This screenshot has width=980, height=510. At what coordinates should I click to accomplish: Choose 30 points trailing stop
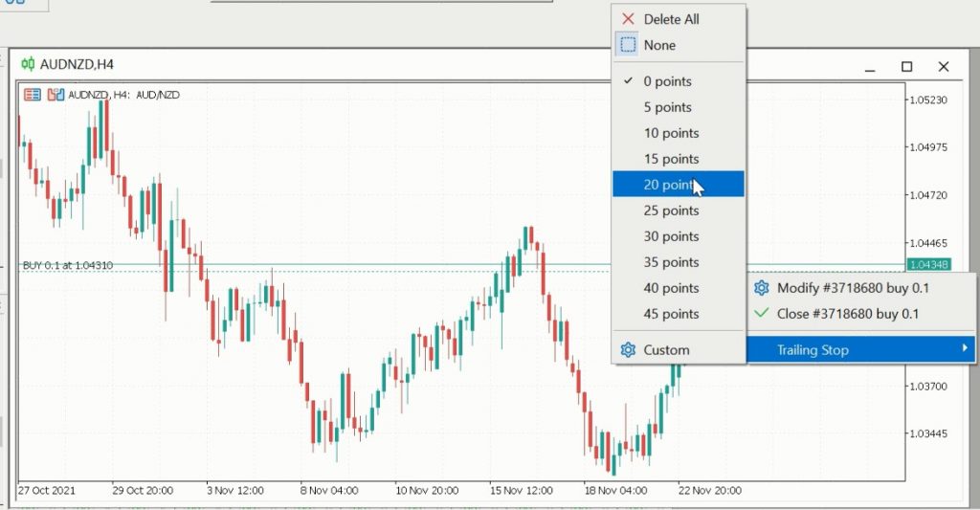pos(679,236)
